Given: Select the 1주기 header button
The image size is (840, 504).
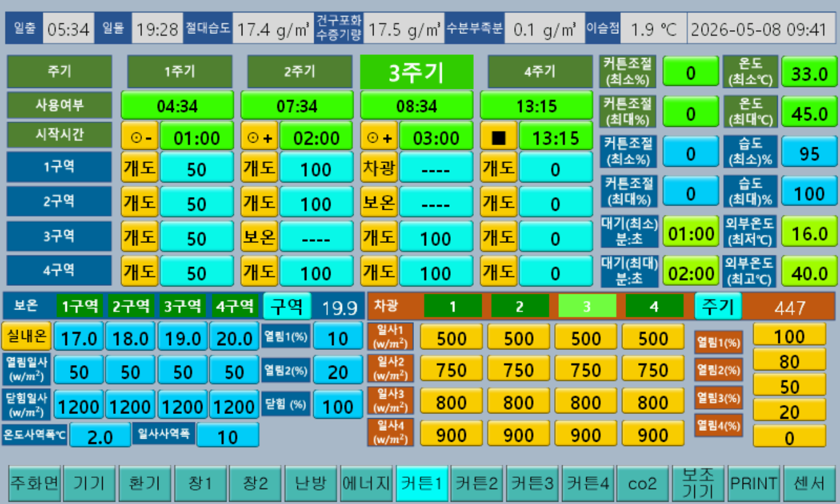Looking at the screenshot, I should point(179,71).
